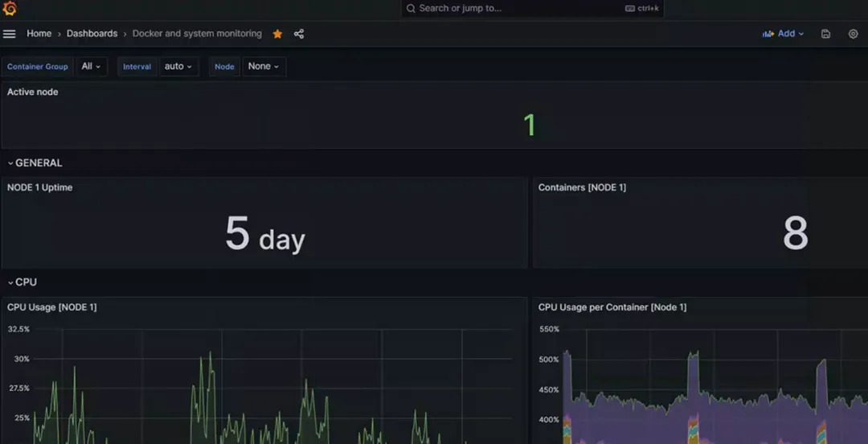Open the Interval auto dropdown
Image resolution: width=868 pixels, height=444 pixels.
pos(178,67)
